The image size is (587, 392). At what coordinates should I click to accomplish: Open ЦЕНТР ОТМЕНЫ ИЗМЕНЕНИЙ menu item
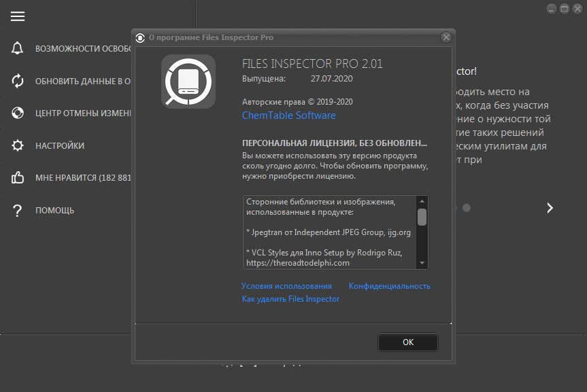click(x=83, y=113)
